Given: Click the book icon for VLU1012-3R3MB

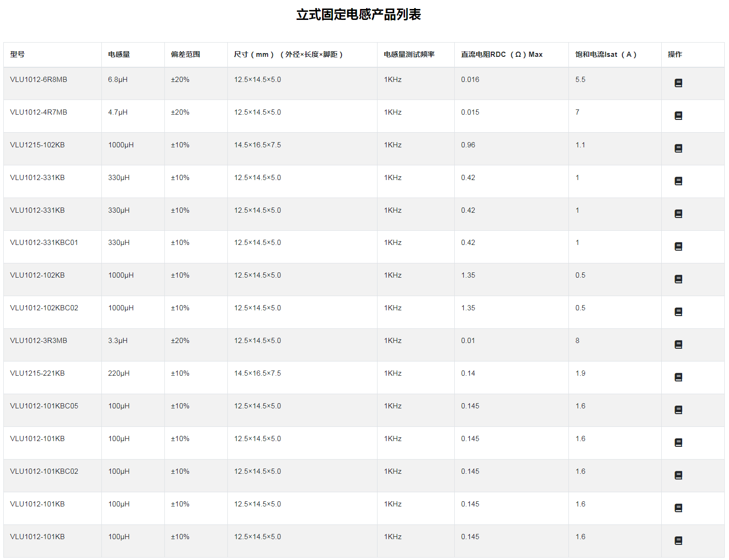Looking at the screenshot, I should tap(678, 344).
